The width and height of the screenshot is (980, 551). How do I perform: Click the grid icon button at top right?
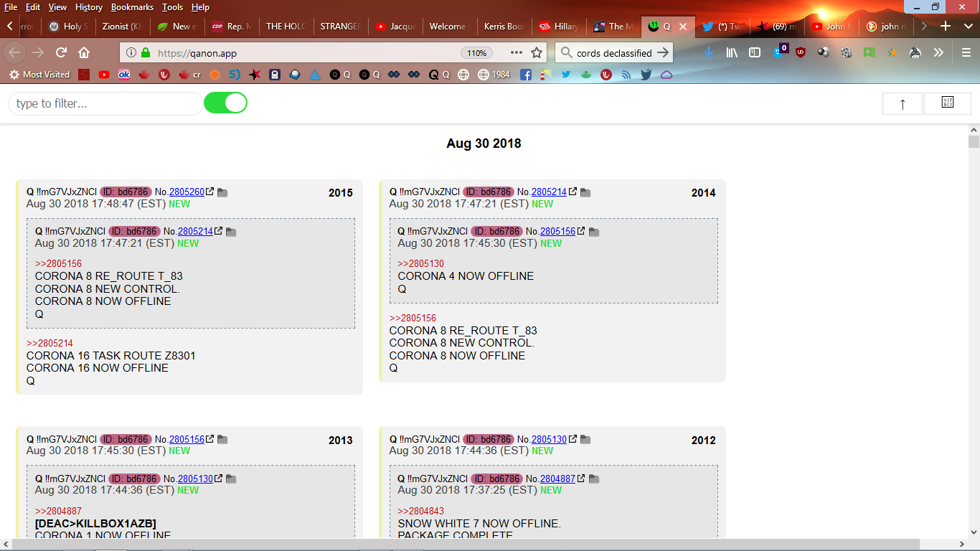pyautogui.click(x=948, y=103)
